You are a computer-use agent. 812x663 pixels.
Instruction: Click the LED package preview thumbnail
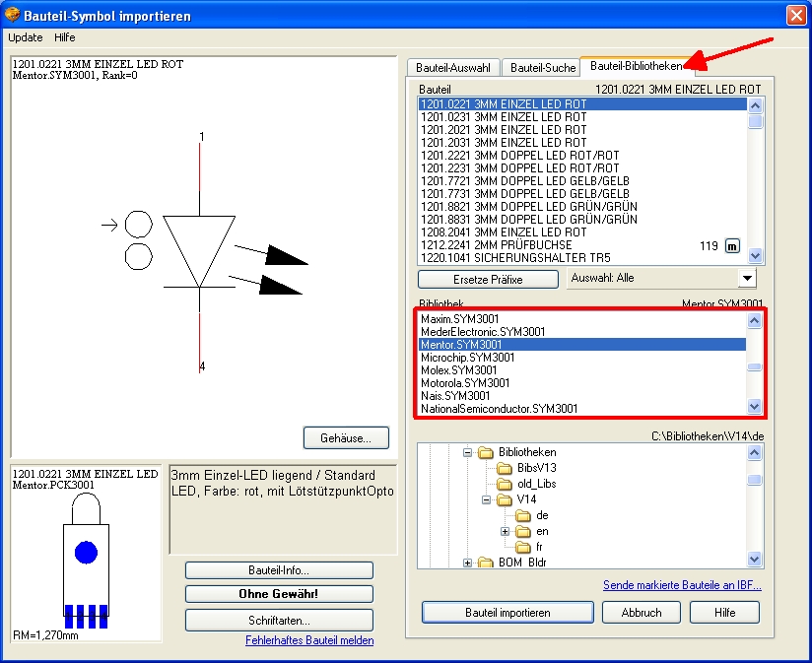(x=85, y=556)
